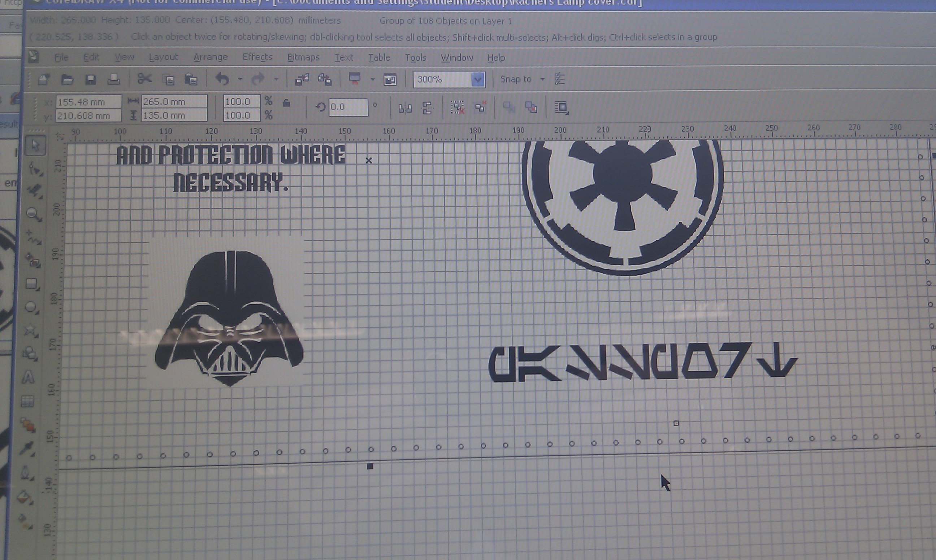Expand the Snap to dropdown
The image size is (936, 560).
543,79
